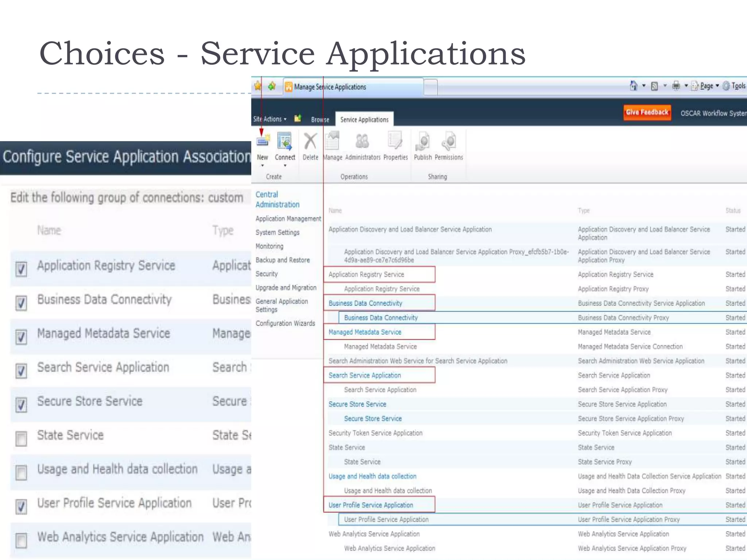The width and height of the screenshot is (747, 560).
Task: Click the RSS feeds icon
Action: pyautogui.click(x=655, y=86)
